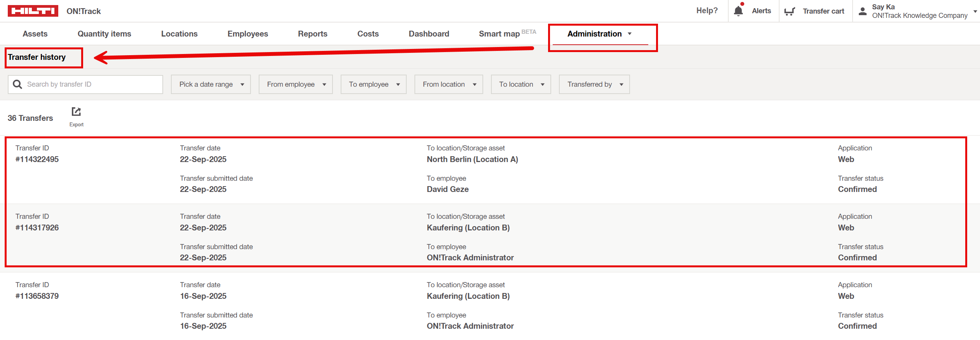Click ON!Track Administrator in transfer #114317926
The width and height of the screenshot is (980, 340).
(470, 258)
